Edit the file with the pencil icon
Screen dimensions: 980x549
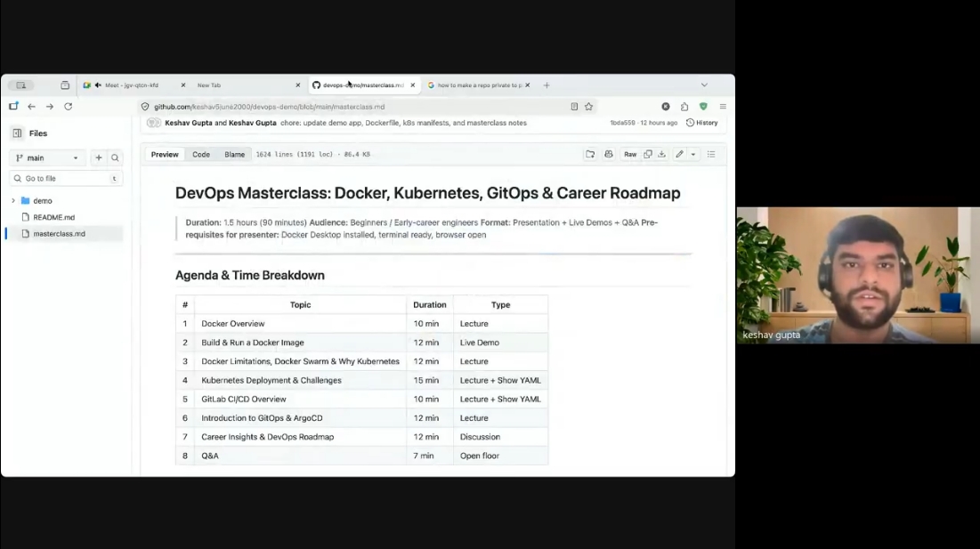click(x=680, y=154)
